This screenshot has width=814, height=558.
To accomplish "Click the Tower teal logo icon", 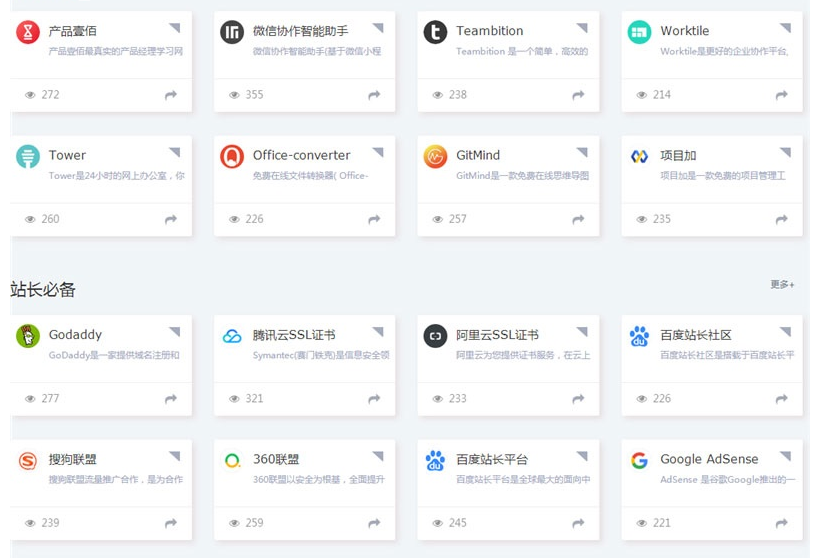I will pos(28,156).
